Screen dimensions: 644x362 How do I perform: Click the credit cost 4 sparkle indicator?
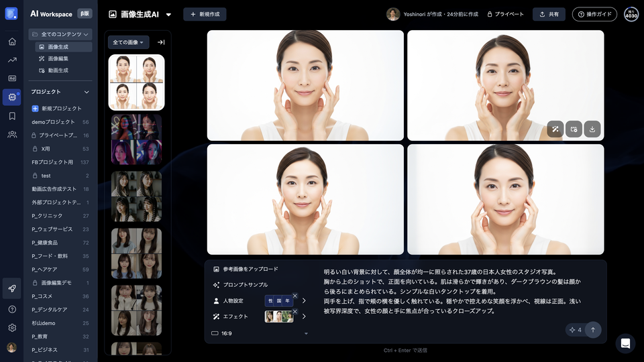576,330
